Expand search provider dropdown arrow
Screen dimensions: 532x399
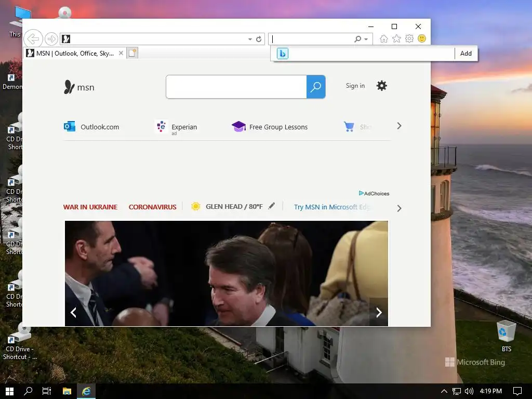pyautogui.click(x=366, y=39)
